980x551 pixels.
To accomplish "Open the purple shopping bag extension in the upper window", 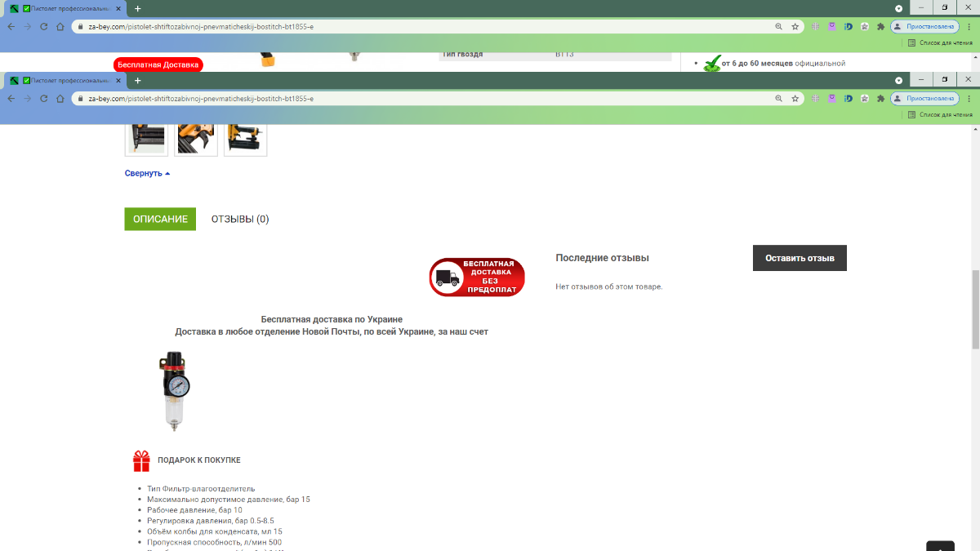I will [832, 26].
